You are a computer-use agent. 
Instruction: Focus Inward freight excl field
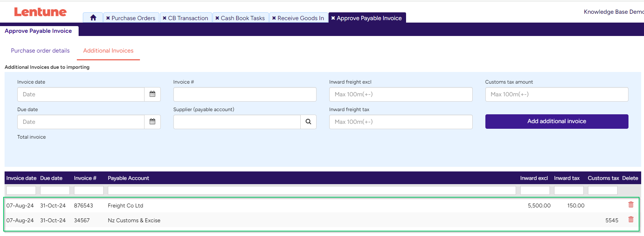(401, 94)
